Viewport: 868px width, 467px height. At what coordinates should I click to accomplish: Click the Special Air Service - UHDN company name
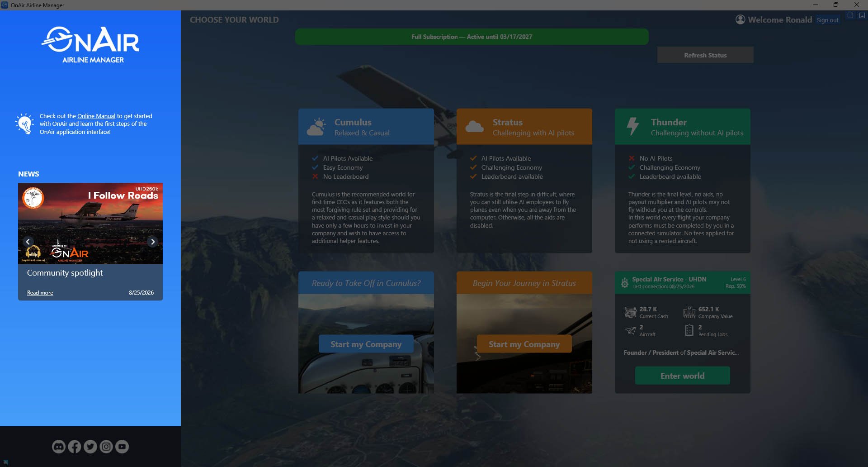pyautogui.click(x=669, y=279)
